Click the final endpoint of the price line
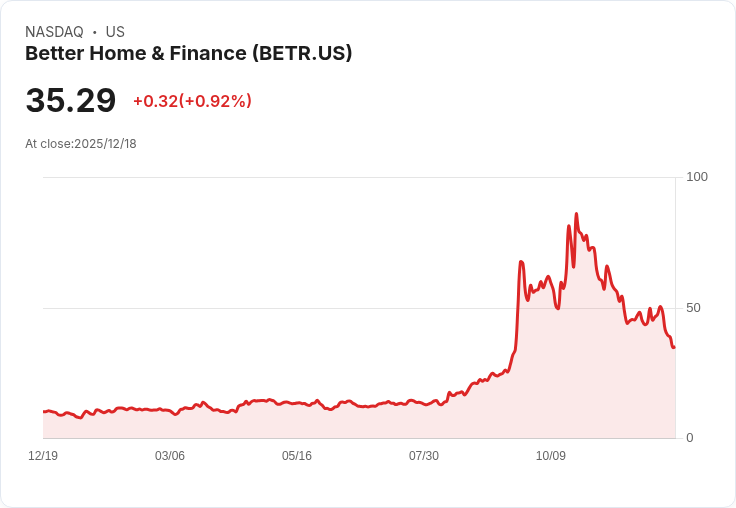This screenshot has height=508, width=736. click(x=674, y=347)
